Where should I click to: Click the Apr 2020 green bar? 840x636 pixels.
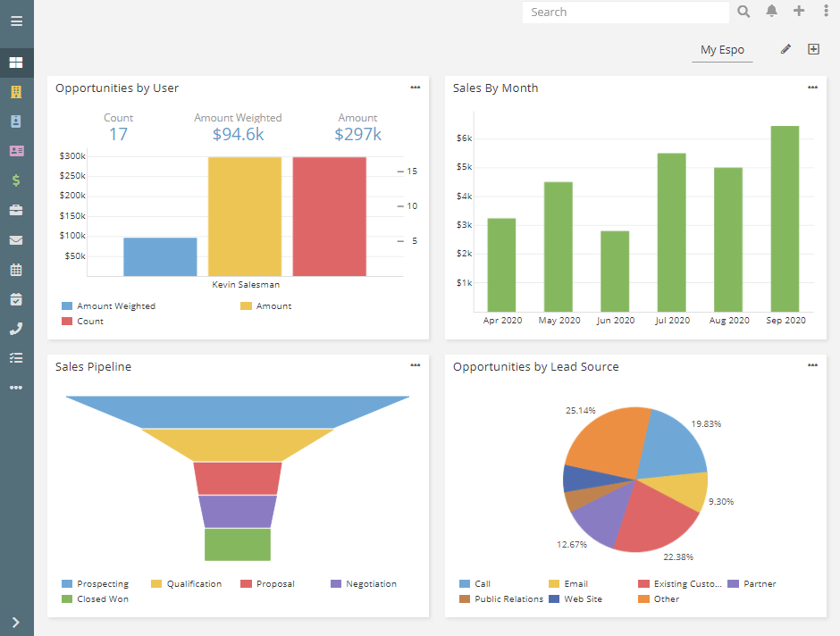[x=501, y=265]
